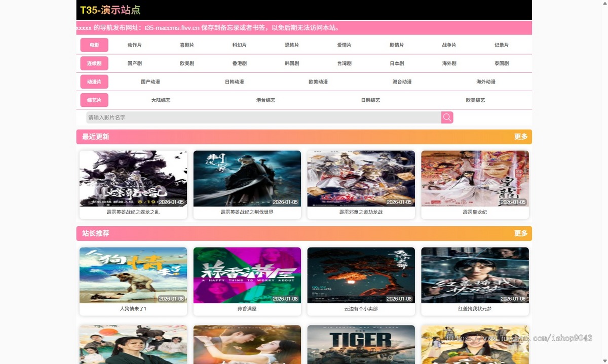Open 红盖掩我状元梦 poster
Image resolution: width=608 pixels, height=364 pixels.
475,275
